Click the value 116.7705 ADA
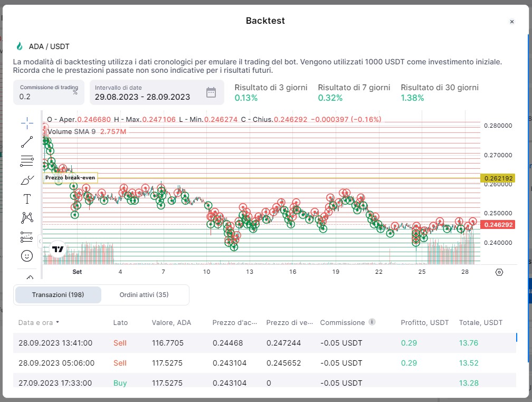 point(168,343)
